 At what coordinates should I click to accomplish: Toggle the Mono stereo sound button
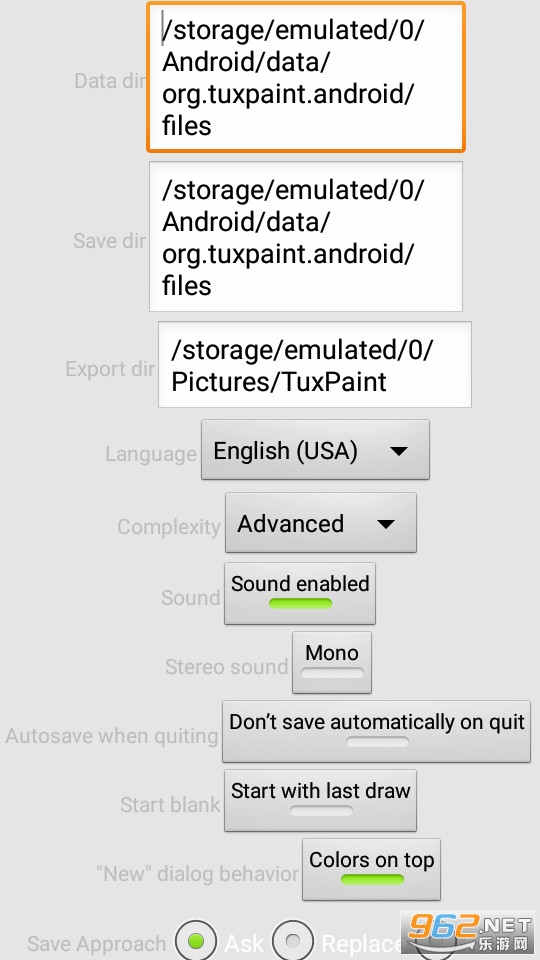click(x=332, y=662)
